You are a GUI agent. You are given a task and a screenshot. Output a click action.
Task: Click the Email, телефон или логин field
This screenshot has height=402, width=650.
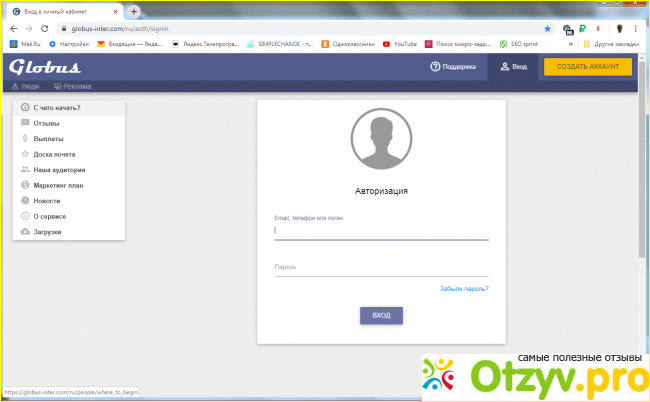(x=381, y=230)
